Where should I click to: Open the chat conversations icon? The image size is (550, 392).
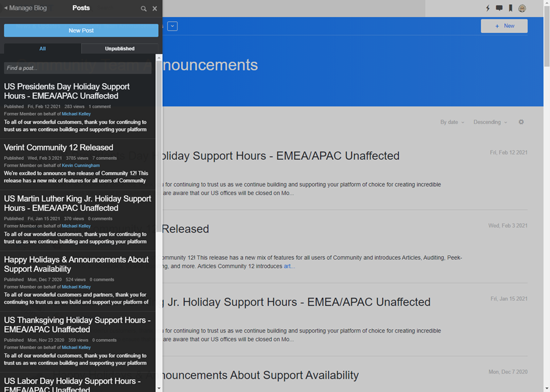tap(499, 8)
